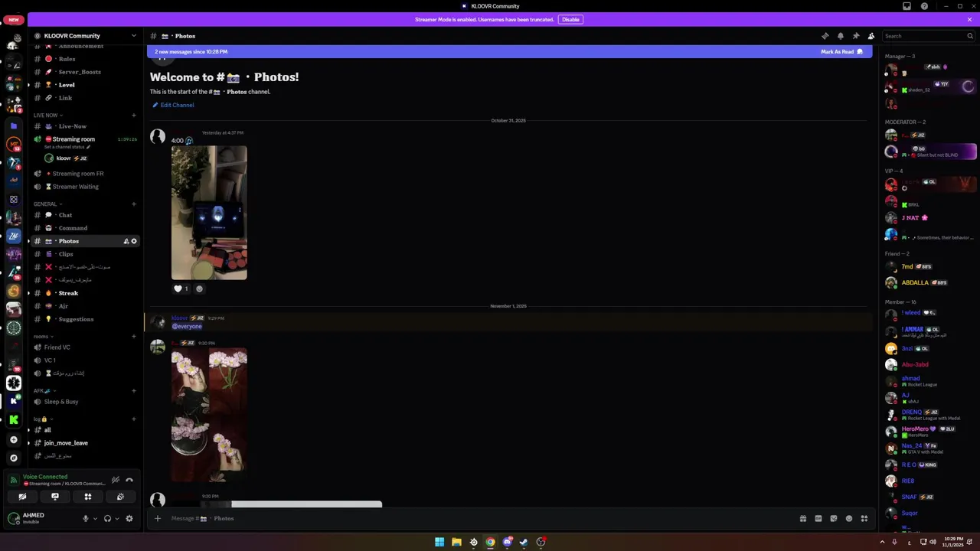Viewport: 980px width, 551px height.
Task: Open Windows Start menu
Action: [439, 542]
